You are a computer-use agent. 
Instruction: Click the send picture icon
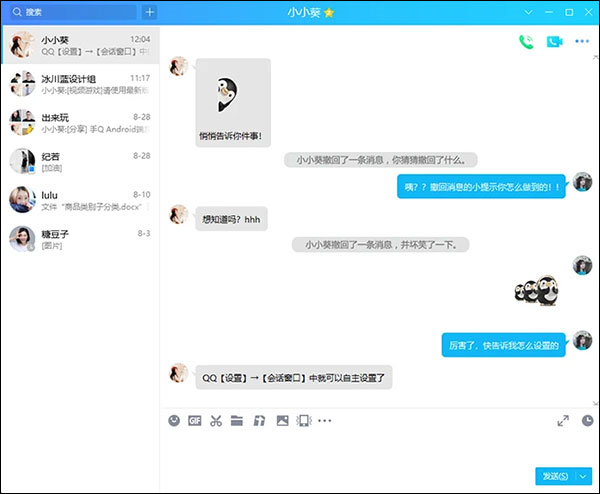pos(280,421)
